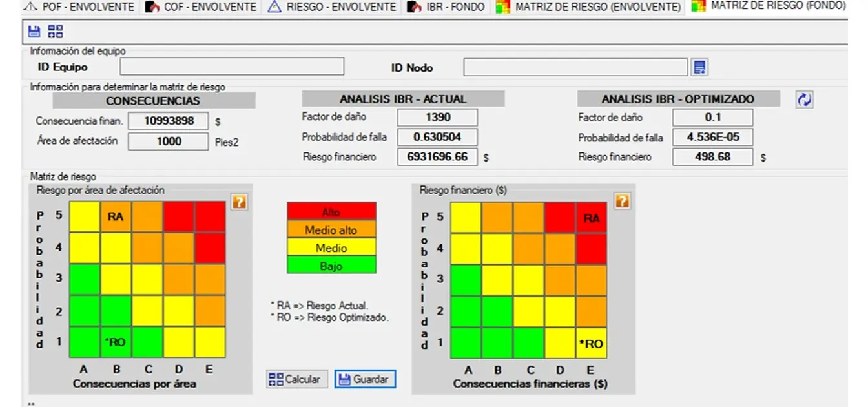868x407 pixels.
Task: Click the Calcular button
Action: 297,379
